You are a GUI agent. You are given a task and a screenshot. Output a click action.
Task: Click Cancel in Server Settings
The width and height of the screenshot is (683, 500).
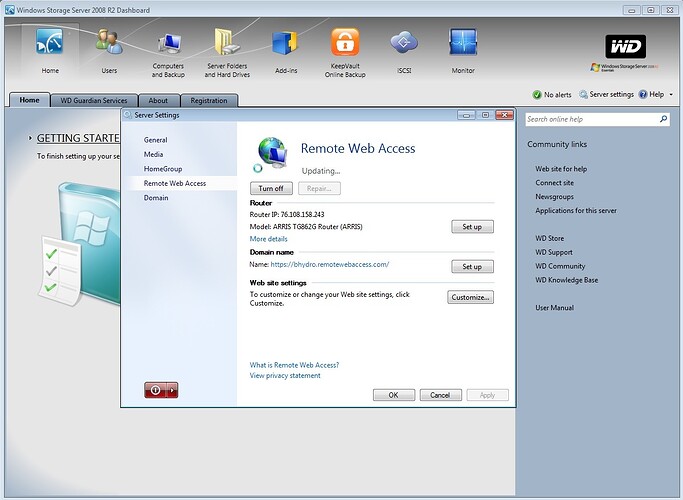(440, 395)
